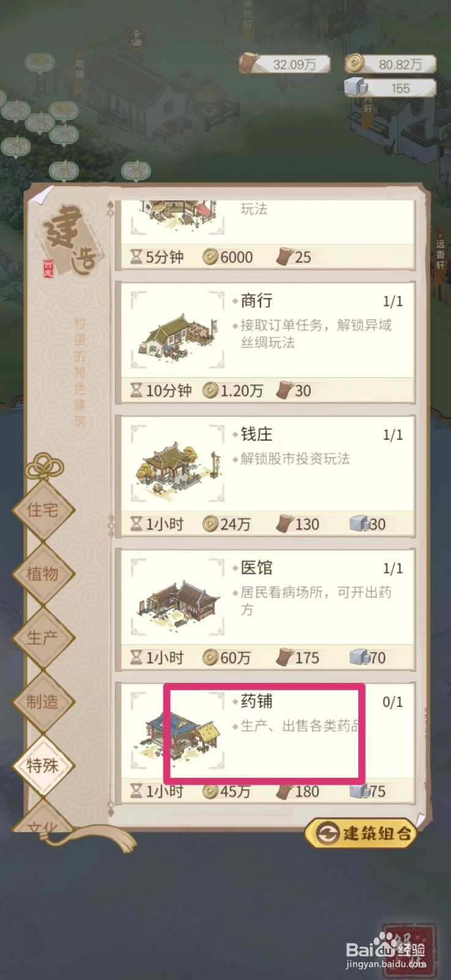The width and height of the screenshot is (451, 980).
Task: Tap the wood log resource icon
Action: click(249, 62)
